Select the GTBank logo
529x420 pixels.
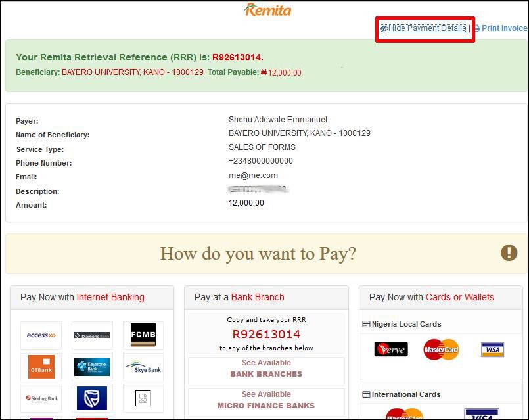41,366
